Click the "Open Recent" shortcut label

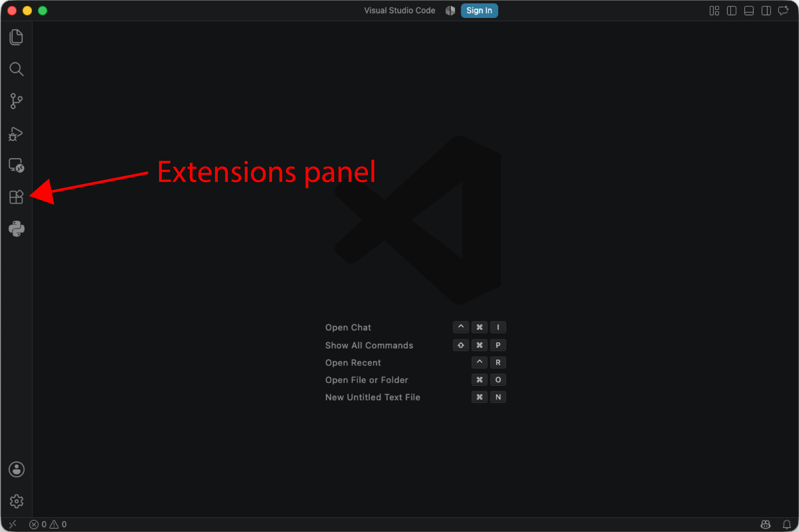click(353, 363)
